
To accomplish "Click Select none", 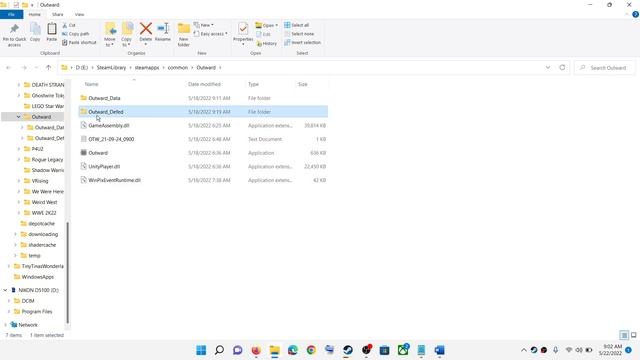I will click(x=299, y=34).
